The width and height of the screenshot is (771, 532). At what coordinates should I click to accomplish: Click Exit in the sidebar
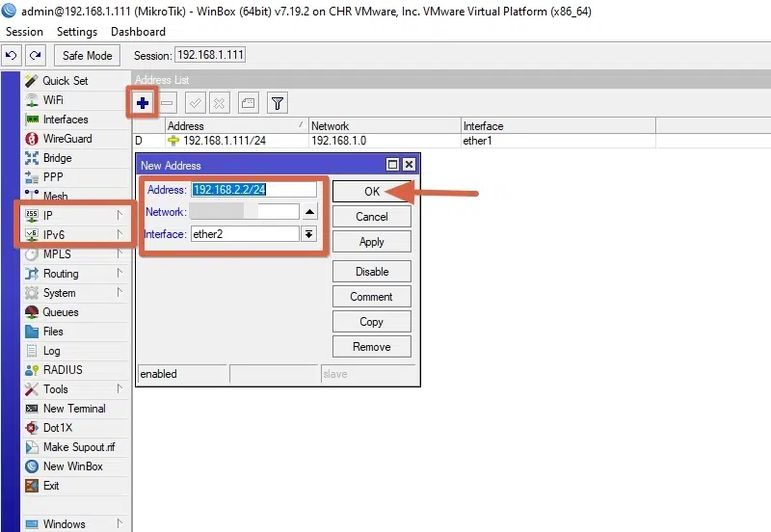tap(76, 486)
